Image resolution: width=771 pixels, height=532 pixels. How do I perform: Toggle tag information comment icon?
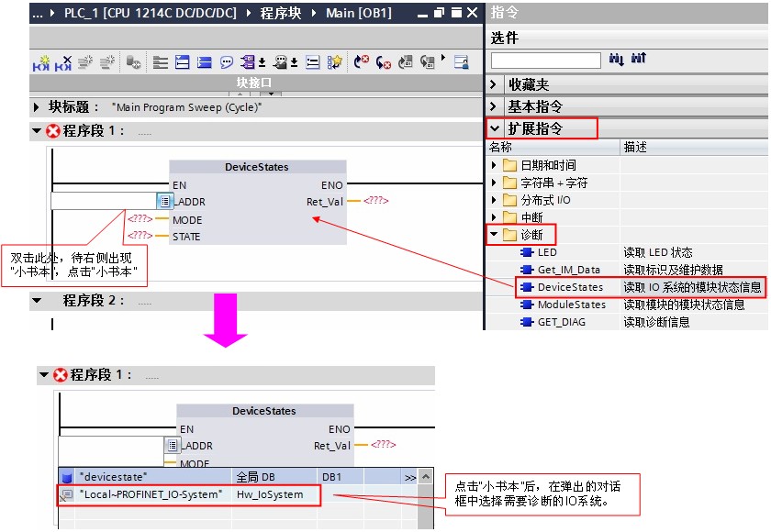point(281,62)
